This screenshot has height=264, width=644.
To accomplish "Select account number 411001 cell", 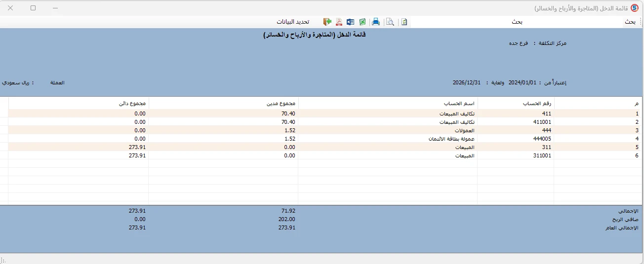I will [516, 122].
